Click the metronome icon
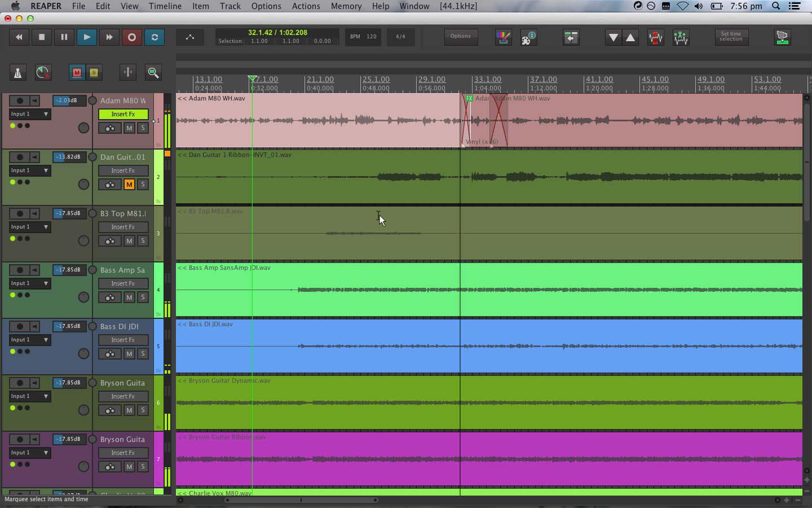Image resolution: width=812 pixels, height=508 pixels. 17,72
